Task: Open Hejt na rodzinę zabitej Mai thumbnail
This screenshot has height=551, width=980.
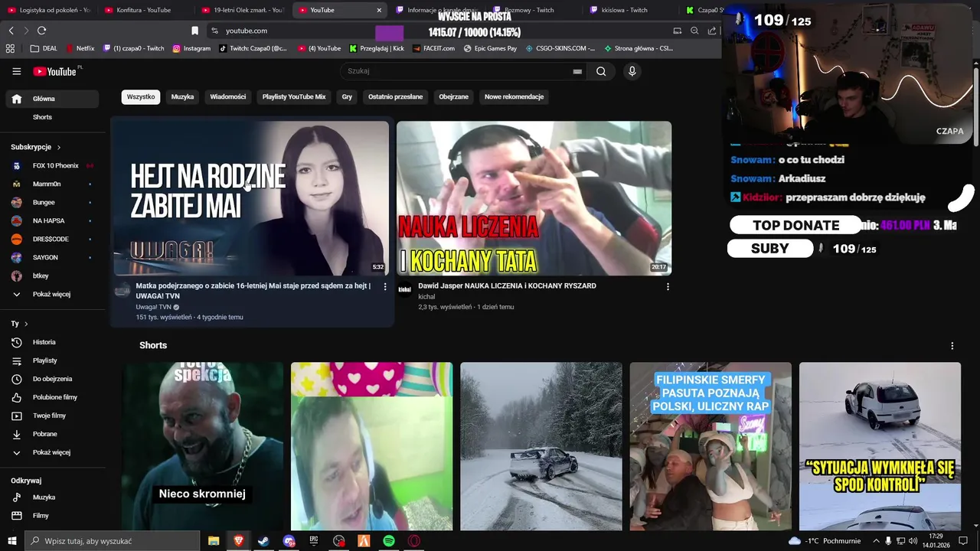Action: click(251, 197)
